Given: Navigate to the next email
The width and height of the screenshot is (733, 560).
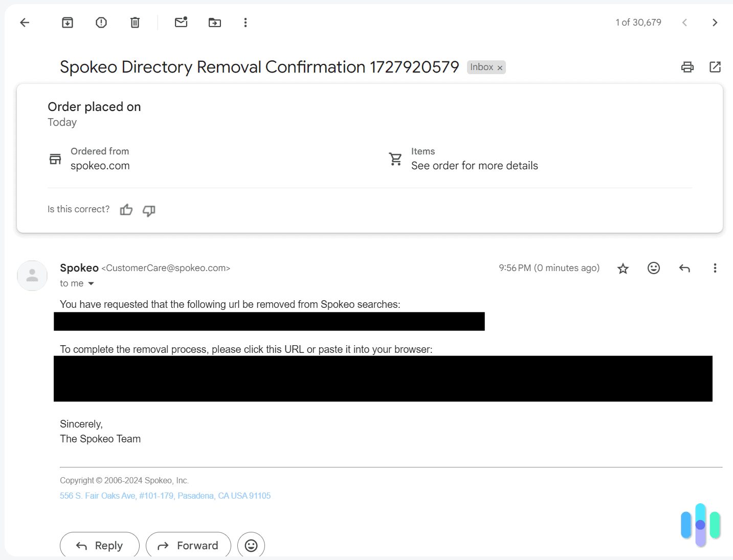Looking at the screenshot, I should pyautogui.click(x=715, y=23).
